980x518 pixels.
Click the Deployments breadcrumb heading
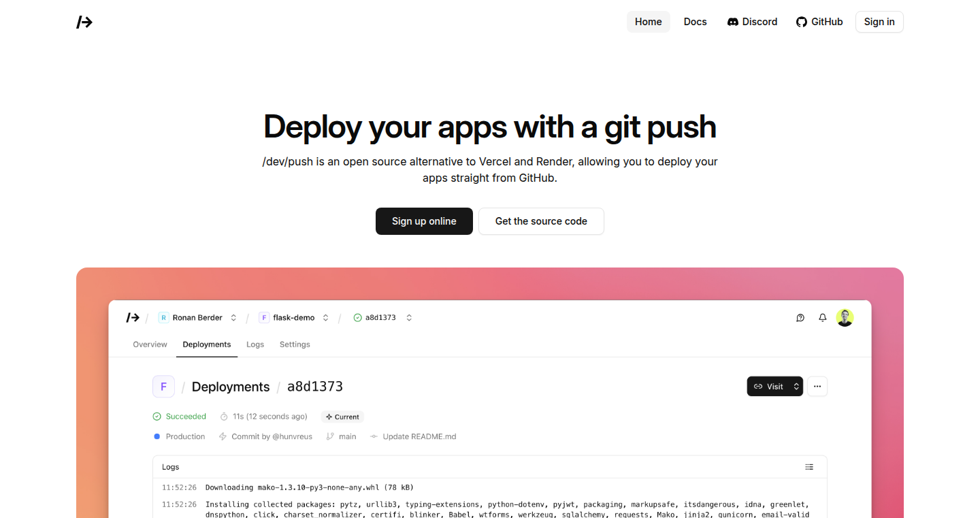click(231, 387)
